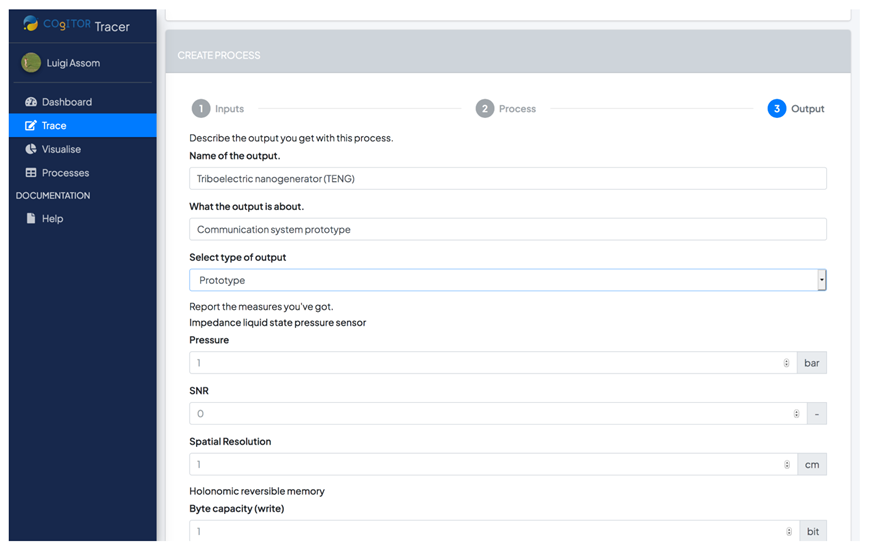Click the COgITOR Tracer logo
Image resolution: width=870 pixels, height=553 pixels.
[76, 25]
